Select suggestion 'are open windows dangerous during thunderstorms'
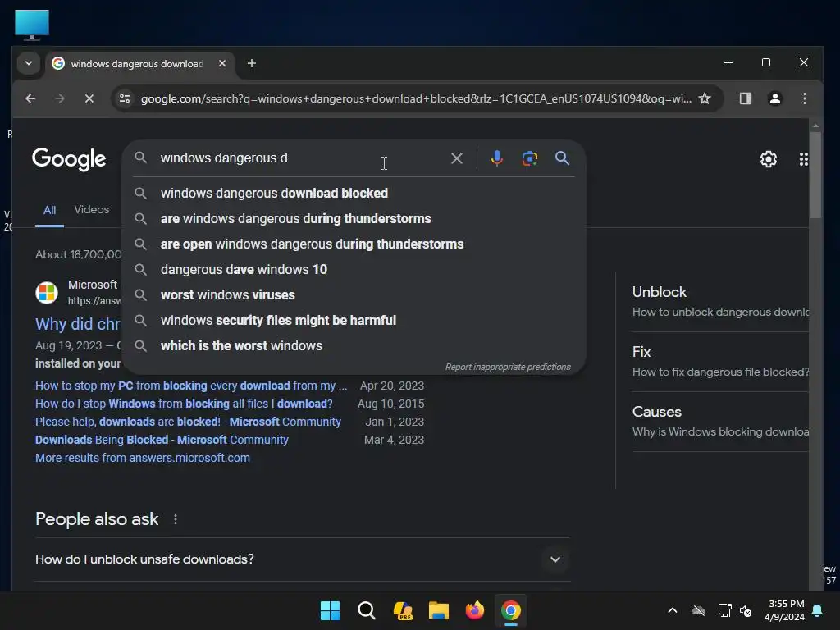Image resolution: width=840 pixels, height=630 pixels. tap(354, 244)
